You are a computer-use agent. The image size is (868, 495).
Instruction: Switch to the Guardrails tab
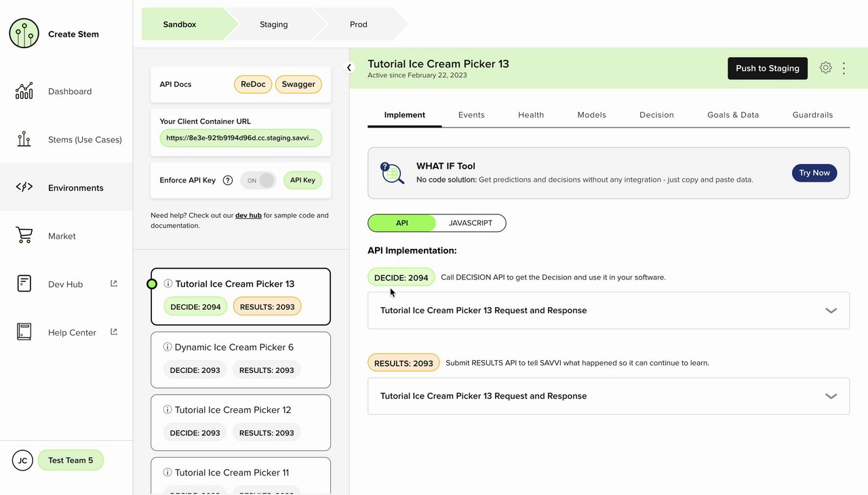812,115
